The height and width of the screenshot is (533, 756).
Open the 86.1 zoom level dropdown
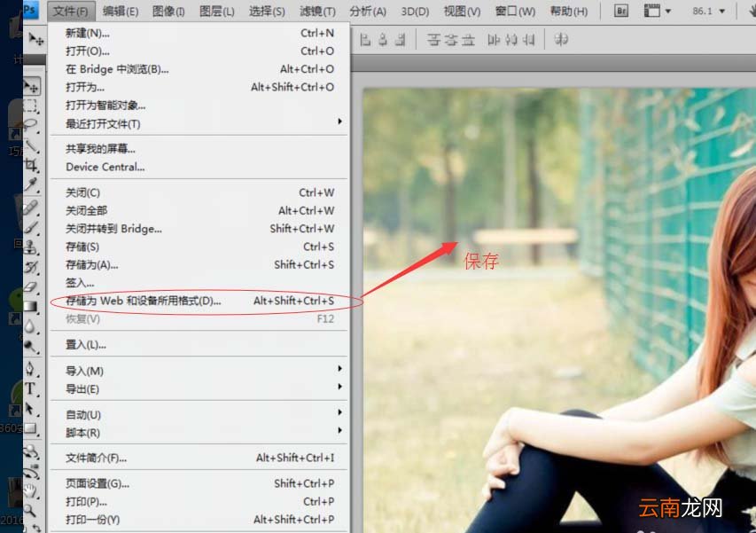(x=721, y=12)
